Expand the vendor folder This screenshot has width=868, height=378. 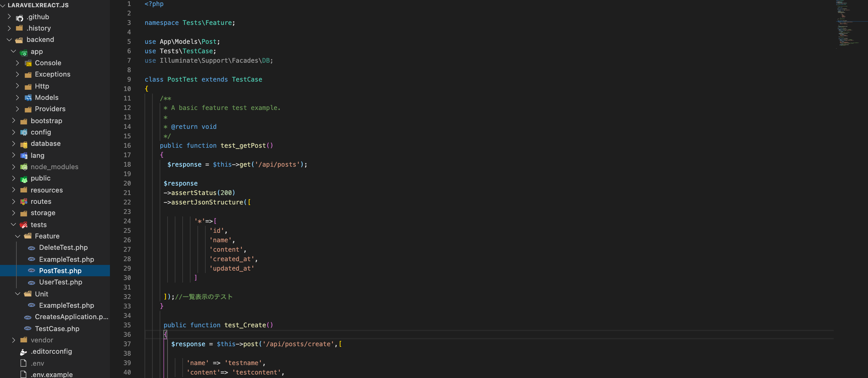pos(14,340)
